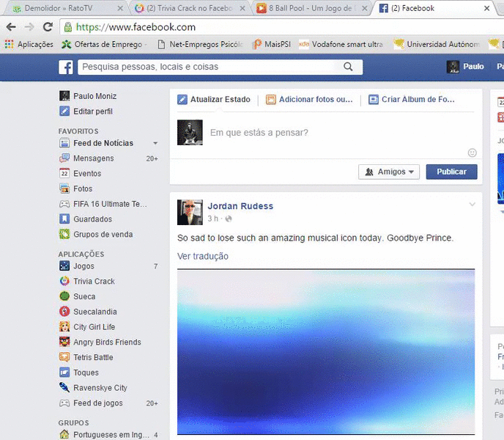The width and height of the screenshot is (504, 440).
Task: Click the search magnifier icon
Action: [349, 67]
